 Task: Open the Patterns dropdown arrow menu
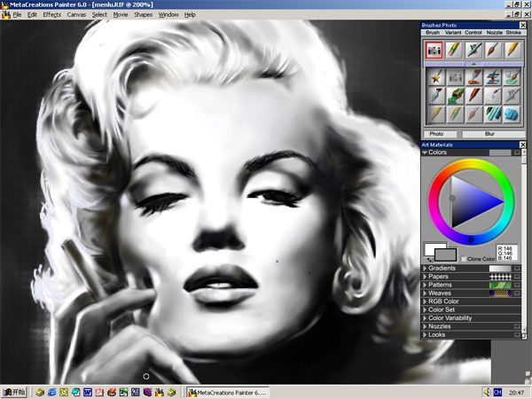(x=517, y=285)
